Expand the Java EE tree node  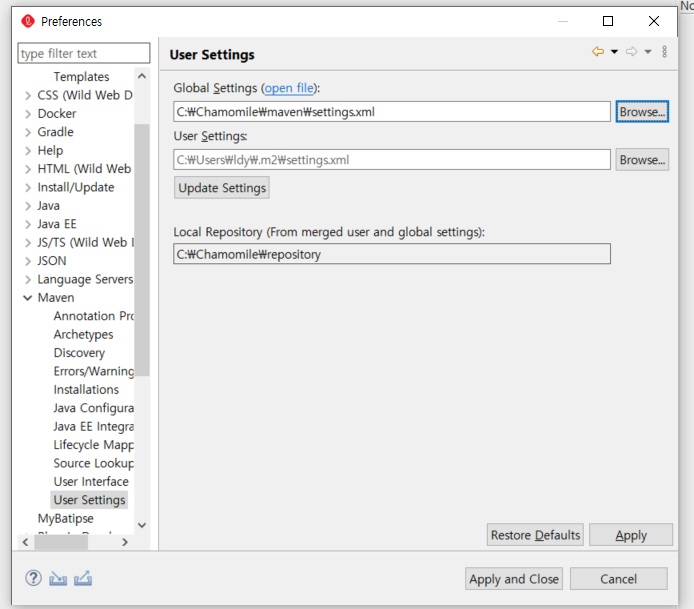28,224
